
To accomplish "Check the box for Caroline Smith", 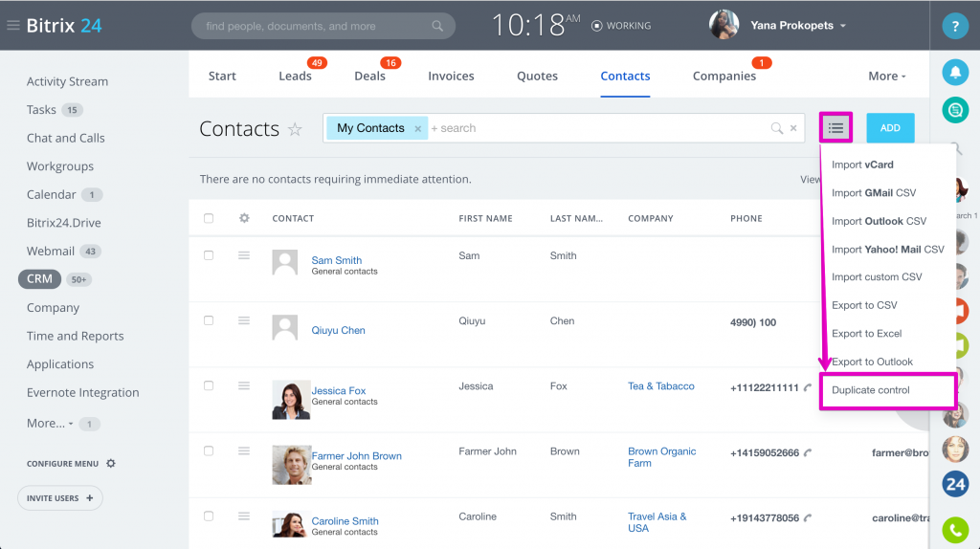I will pyautogui.click(x=209, y=516).
